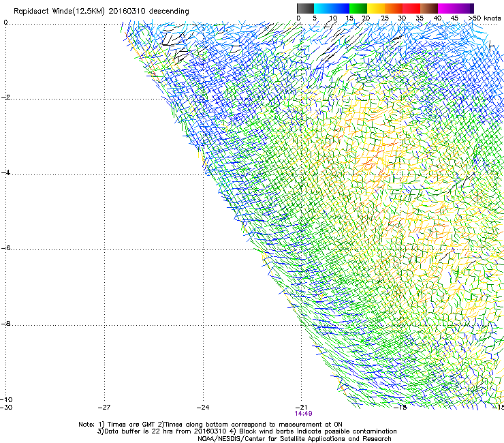504x443 pixels.
Task: Select the cyan-to-blue 5-15 knots legend segment
Action: [332, 8]
